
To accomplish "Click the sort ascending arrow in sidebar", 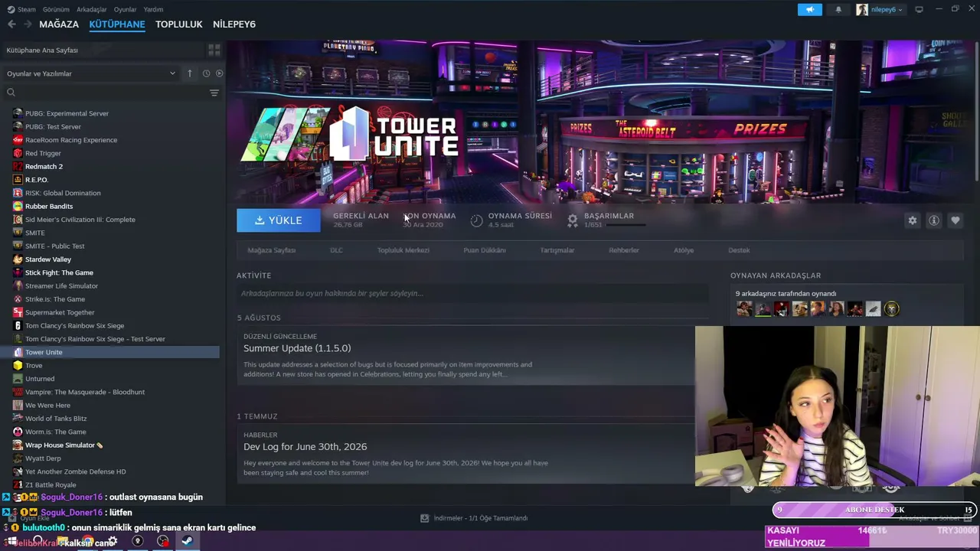I will tap(190, 73).
